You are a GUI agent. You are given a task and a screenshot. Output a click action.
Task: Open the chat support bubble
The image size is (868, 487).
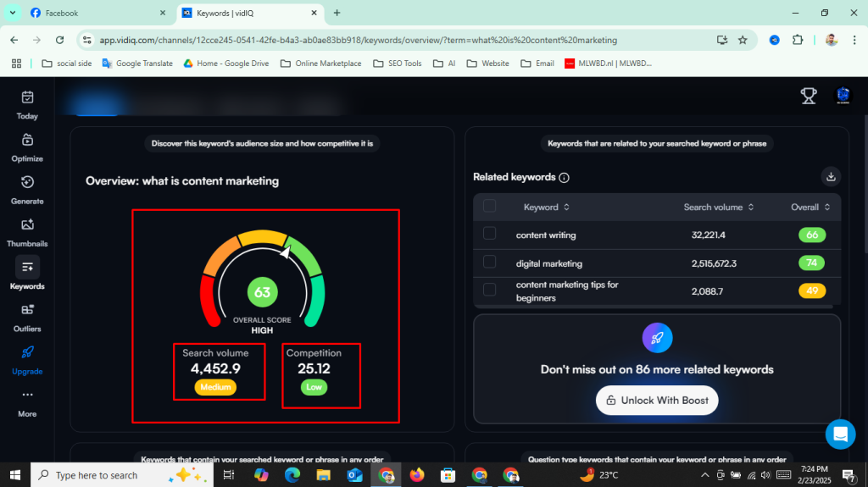[840, 434]
